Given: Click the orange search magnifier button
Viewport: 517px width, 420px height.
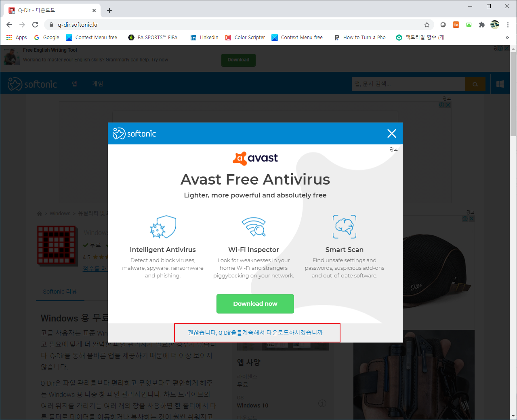Looking at the screenshot, I should click(x=475, y=84).
